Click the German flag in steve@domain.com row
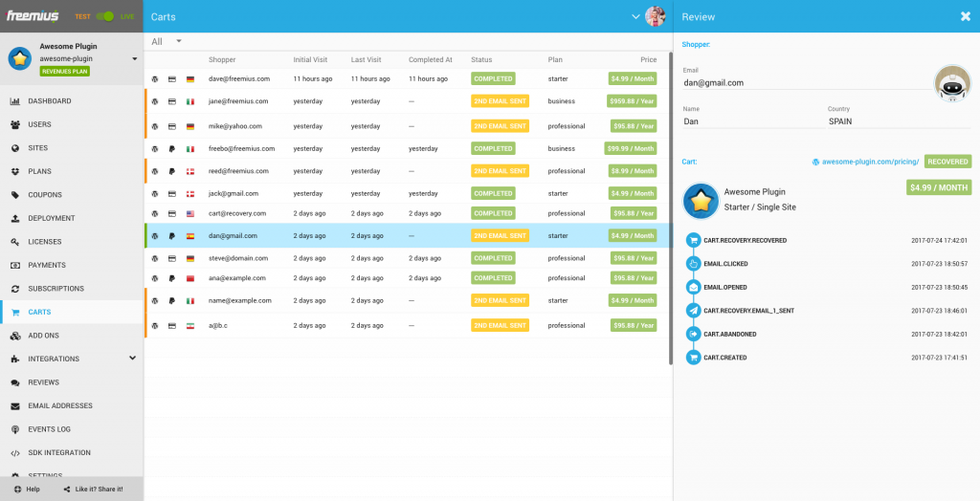This screenshot has width=980, height=501. pos(190,258)
